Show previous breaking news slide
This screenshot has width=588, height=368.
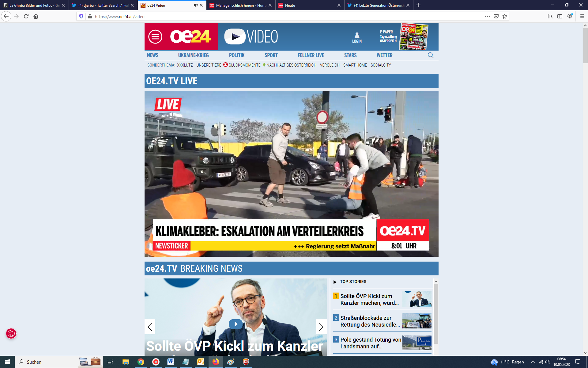tap(150, 327)
